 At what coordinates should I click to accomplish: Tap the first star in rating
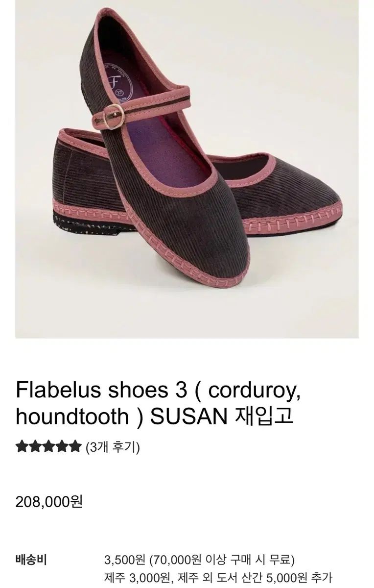point(22,446)
